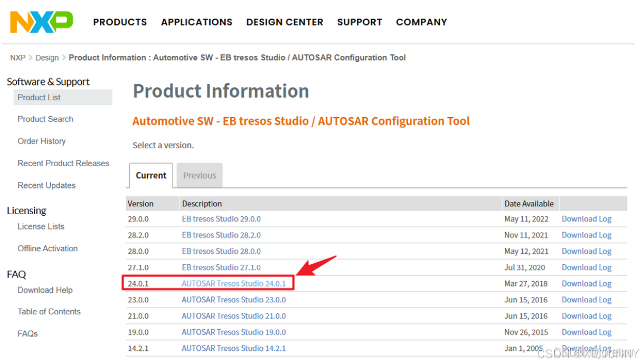Image resolution: width=641 pixels, height=364 pixels.
Task: View Download Log for version 23.0.0
Action: click(x=587, y=300)
